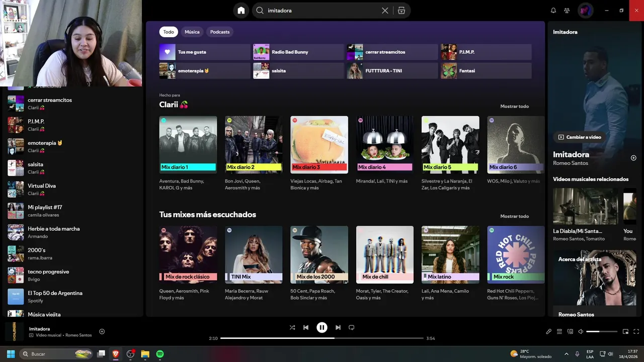Open Romeo Santos link in now-playing bar
Viewport: 644px width, 362px height.
pos(78,335)
